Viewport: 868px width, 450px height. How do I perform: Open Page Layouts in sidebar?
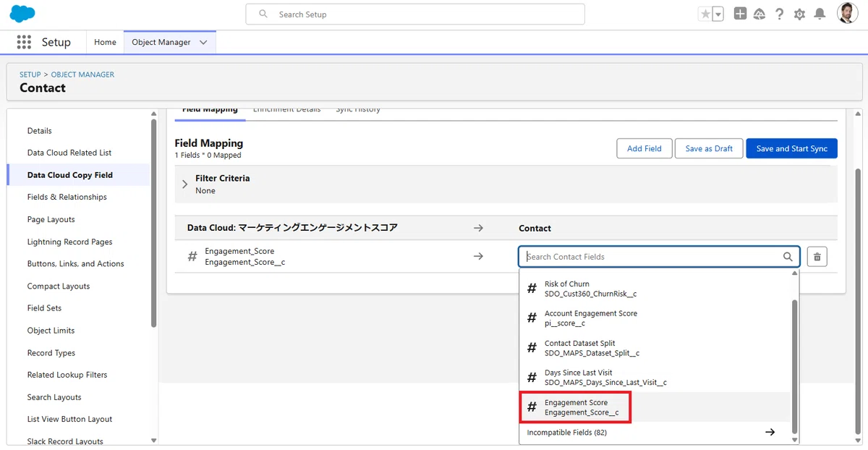point(51,219)
